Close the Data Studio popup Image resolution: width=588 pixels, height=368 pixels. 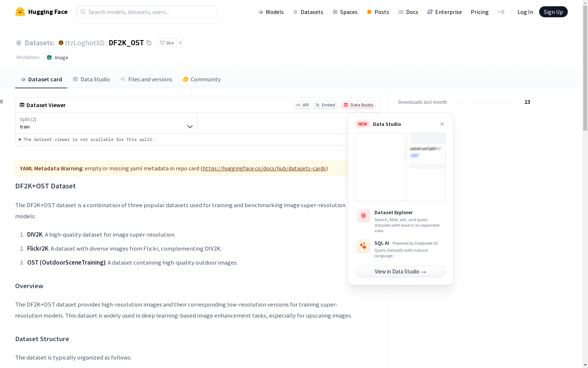pyautogui.click(x=442, y=124)
